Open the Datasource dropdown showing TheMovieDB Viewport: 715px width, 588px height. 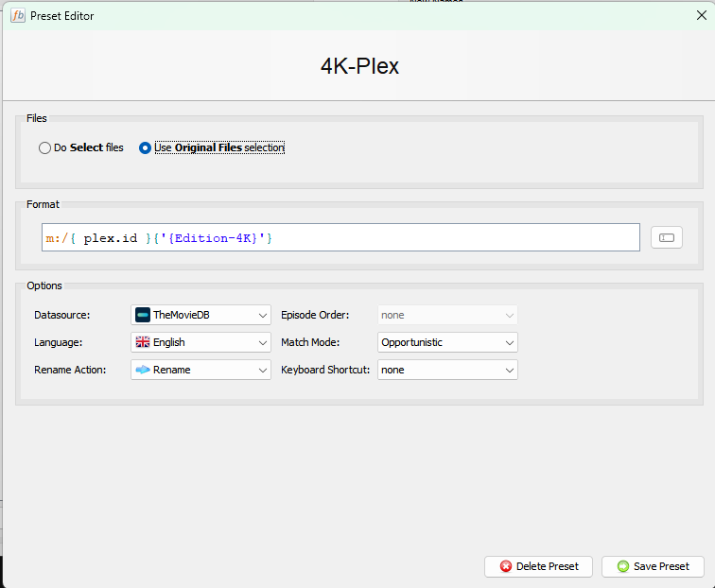[x=201, y=315]
